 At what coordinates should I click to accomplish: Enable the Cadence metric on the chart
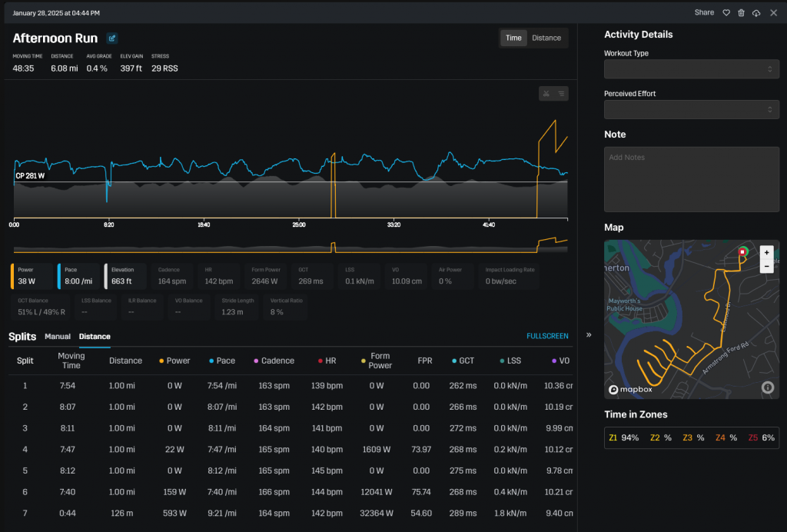click(x=172, y=276)
